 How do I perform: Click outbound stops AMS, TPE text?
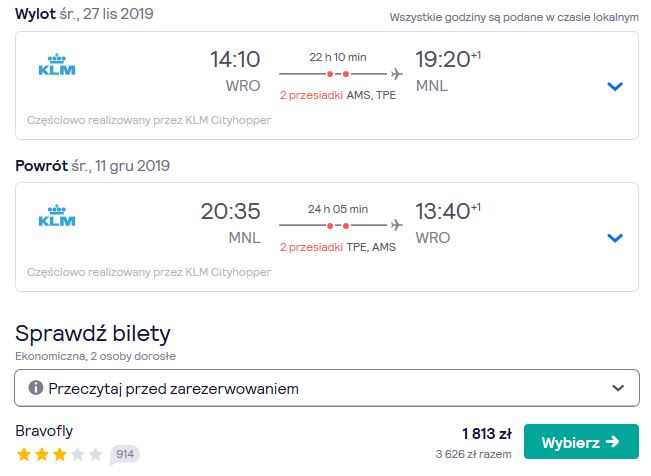(x=371, y=95)
